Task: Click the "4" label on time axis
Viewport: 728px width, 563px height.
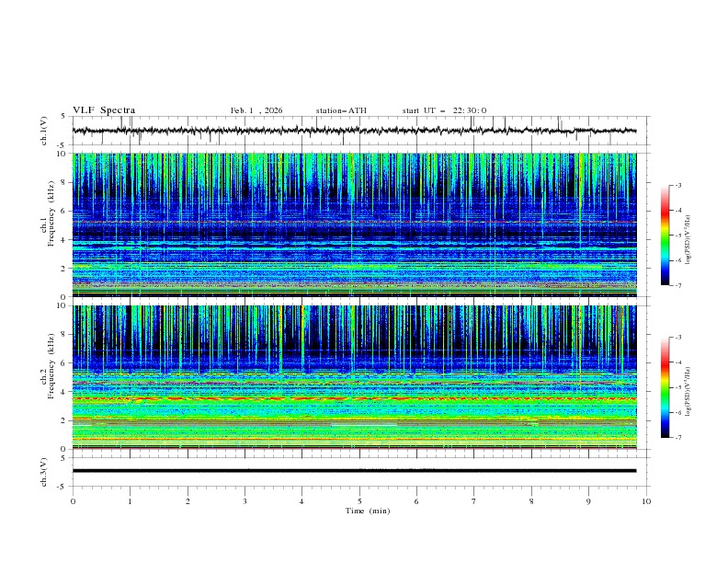Action: pos(301,501)
